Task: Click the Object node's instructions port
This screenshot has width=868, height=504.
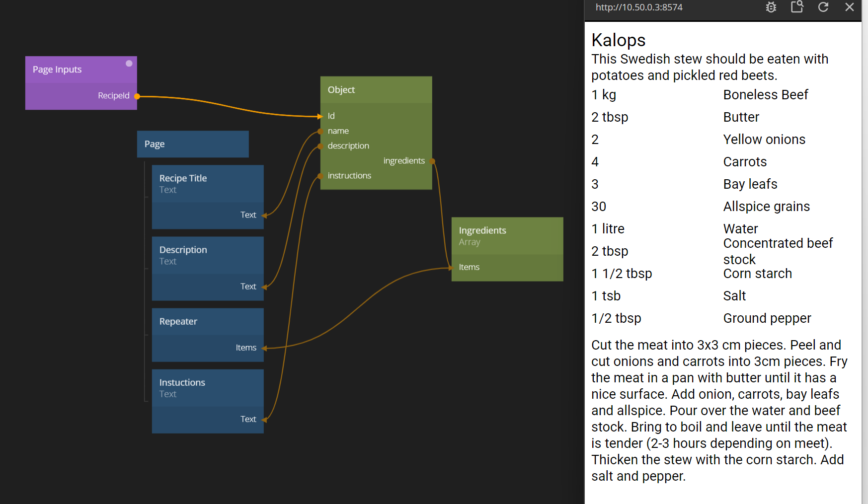Action: (321, 176)
